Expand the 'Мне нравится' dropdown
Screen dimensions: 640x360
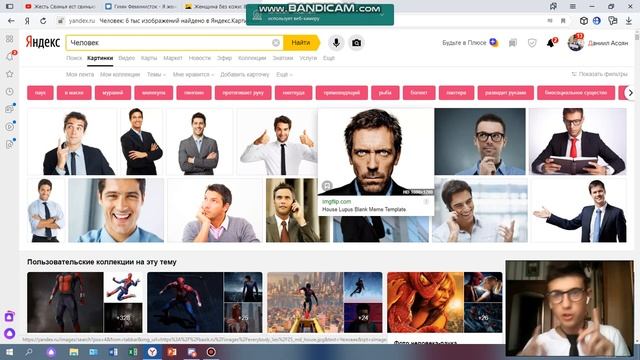tap(193, 74)
